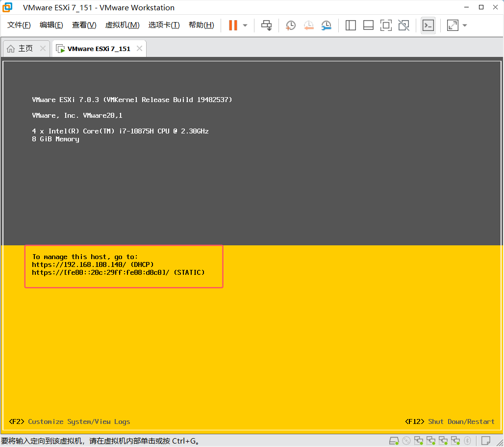The image size is (504, 447).
Task: Click the Ctrl+G input hint in status bar
Action: [x=100, y=441]
